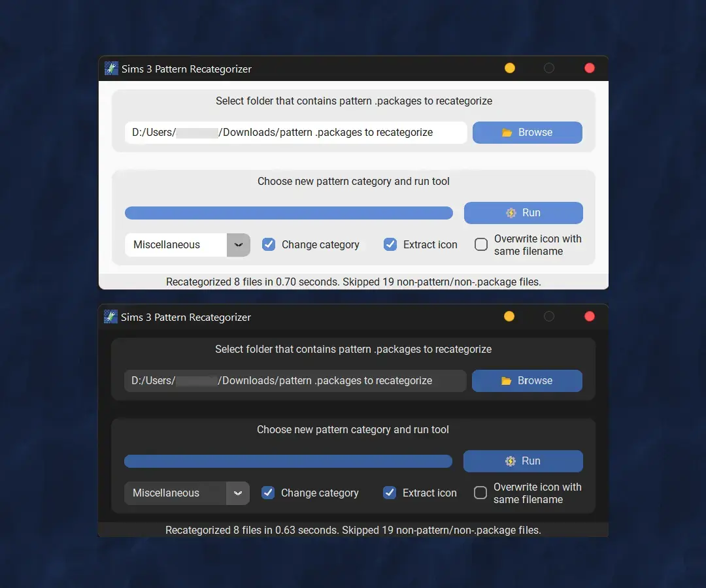
Task: Click 'Select folder' heading in dark window
Action: pyautogui.click(x=354, y=349)
